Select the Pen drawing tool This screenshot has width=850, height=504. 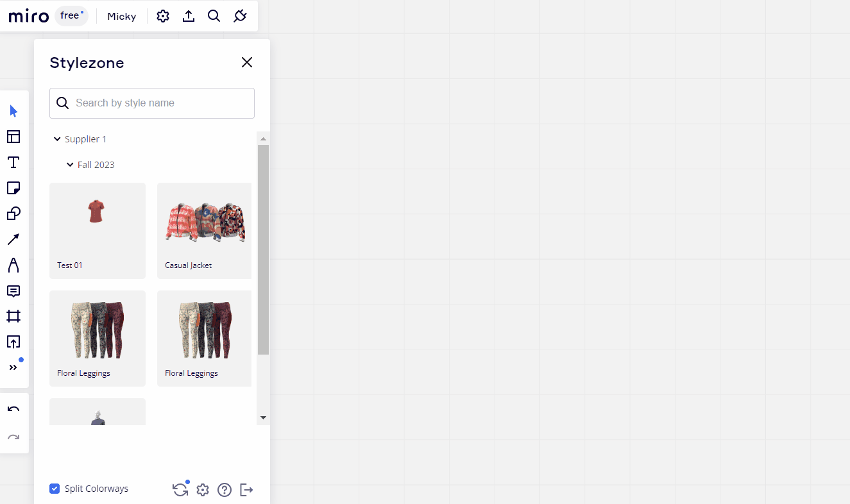tap(13, 265)
